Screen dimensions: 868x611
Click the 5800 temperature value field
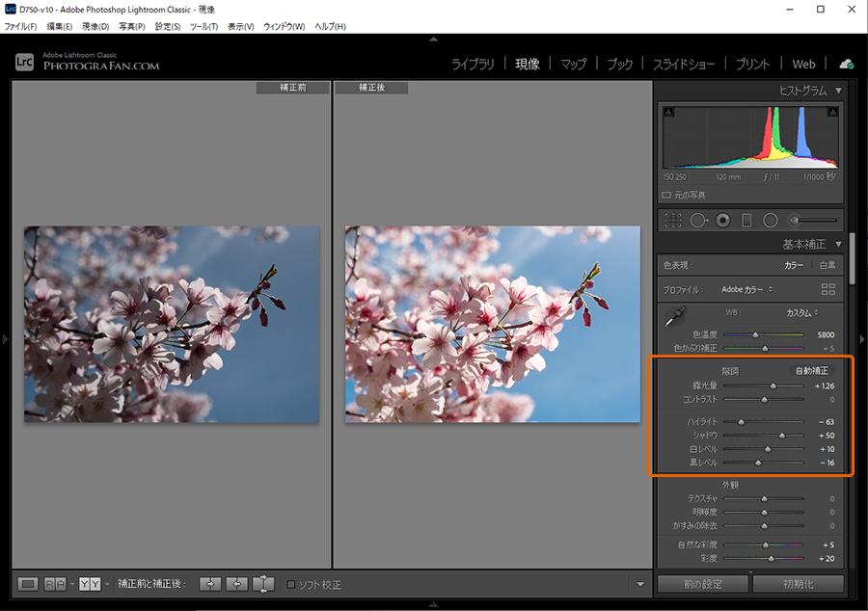(x=826, y=334)
